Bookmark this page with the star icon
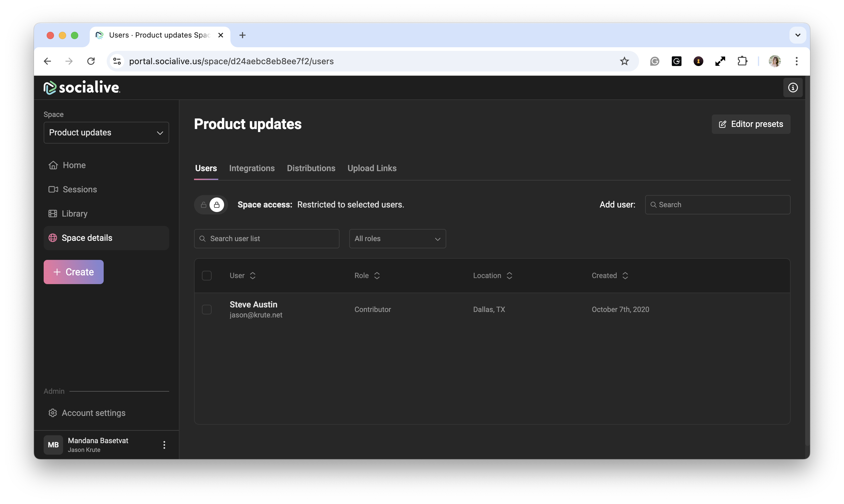The image size is (844, 504). [624, 61]
